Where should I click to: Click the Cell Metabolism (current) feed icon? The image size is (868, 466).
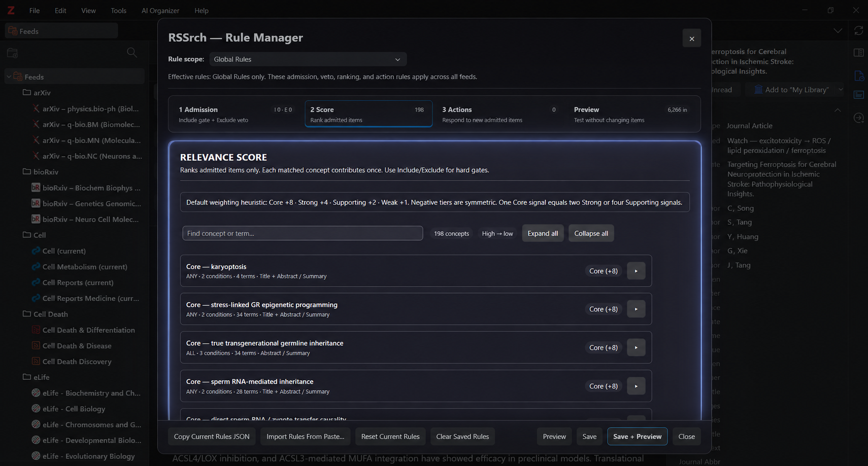pyautogui.click(x=36, y=266)
